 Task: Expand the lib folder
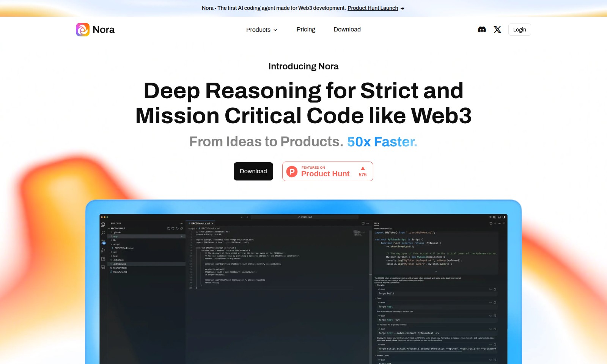click(111, 240)
